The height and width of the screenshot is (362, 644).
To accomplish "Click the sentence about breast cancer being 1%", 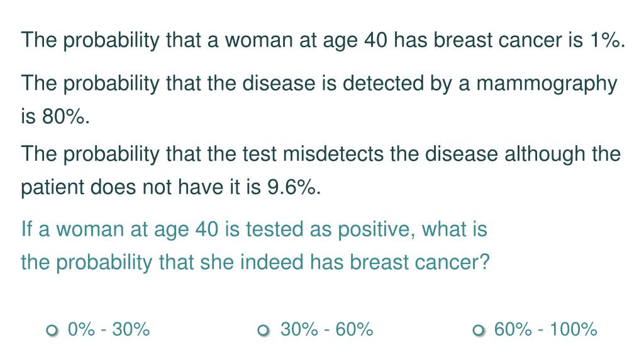I will click(x=323, y=41).
